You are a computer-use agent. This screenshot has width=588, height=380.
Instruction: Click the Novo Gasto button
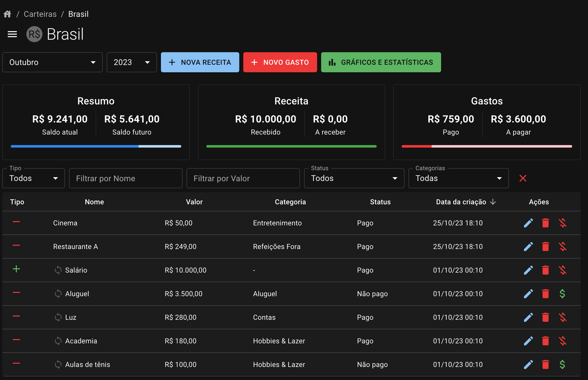click(x=280, y=62)
